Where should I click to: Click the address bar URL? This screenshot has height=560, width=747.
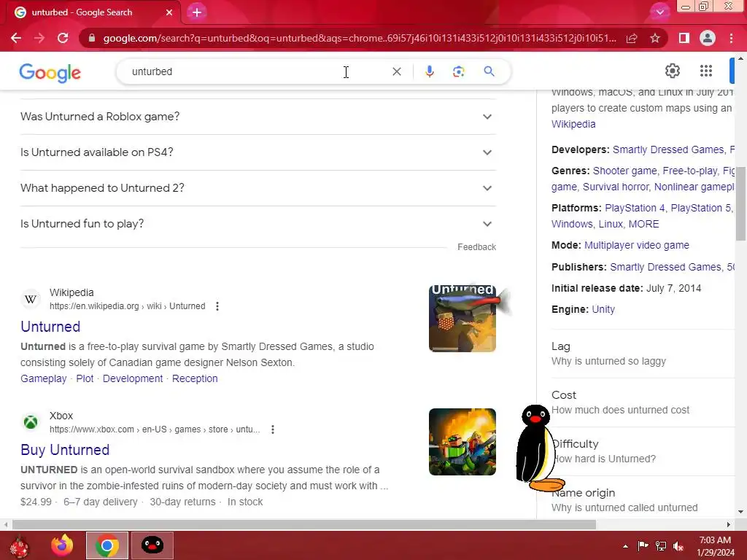pyautogui.click(x=360, y=38)
